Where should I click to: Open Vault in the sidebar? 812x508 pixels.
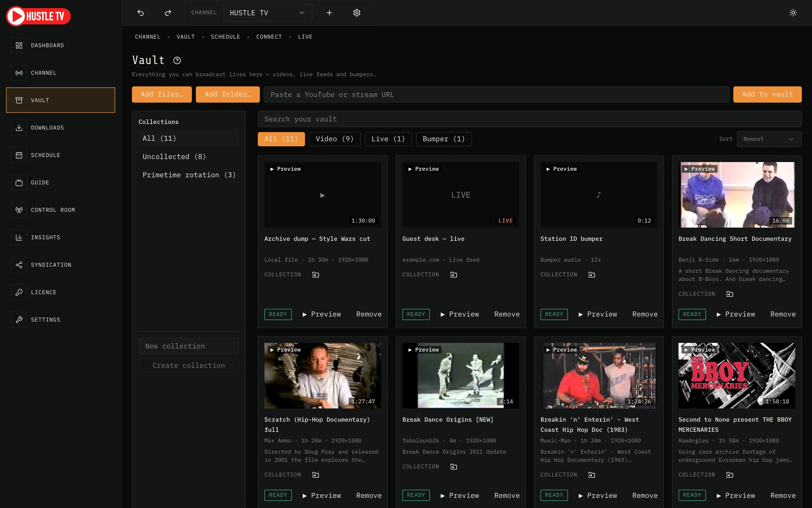[x=61, y=100]
